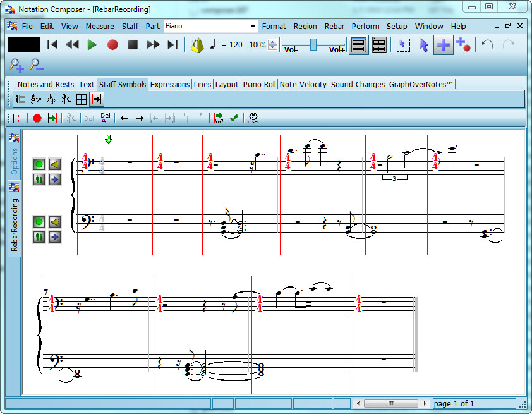Image resolution: width=532 pixels, height=414 pixels.
Task: Switch to the Note Velocity tab
Action: [x=303, y=83]
